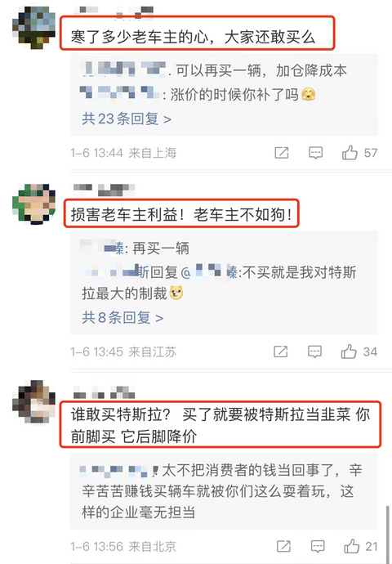Expand 共23条回复 replies
The width and height of the screenshot is (392, 564).
pyautogui.click(x=127, y=119)
